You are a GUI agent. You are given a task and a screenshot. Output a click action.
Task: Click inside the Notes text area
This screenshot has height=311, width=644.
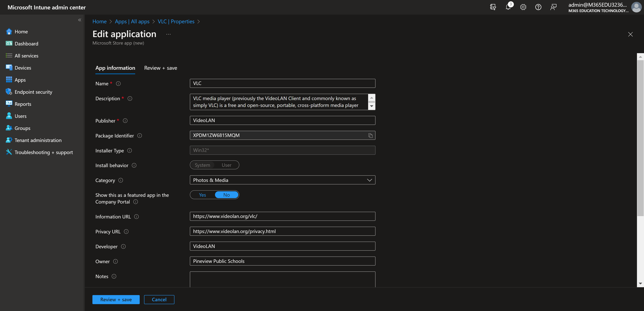coord(282,279)
